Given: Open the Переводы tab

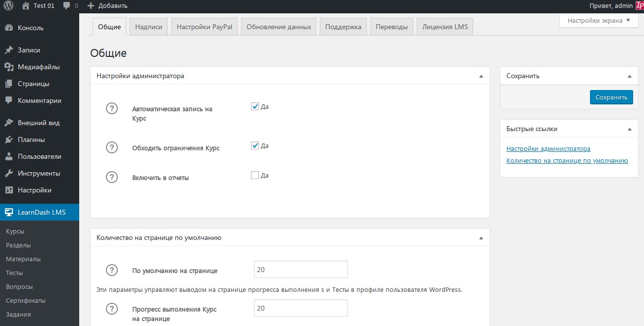Looking at the screenshot, I should [x=392, y=27].
